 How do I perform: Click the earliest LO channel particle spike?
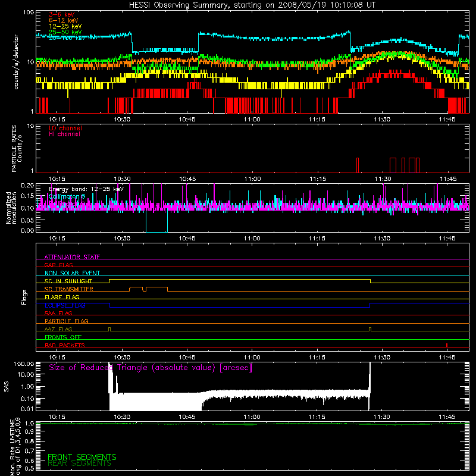point(358,165)
